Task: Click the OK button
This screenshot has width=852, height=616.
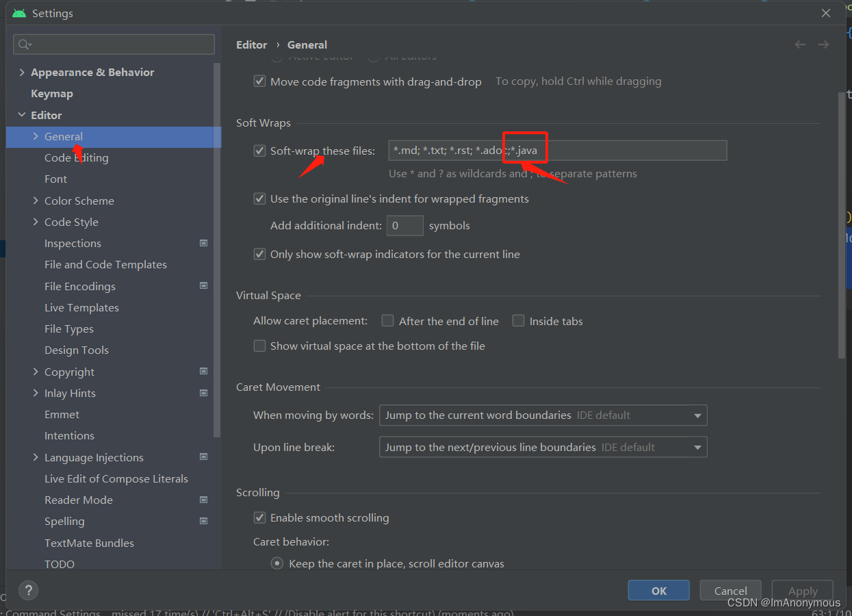Action: click(x=658, y=590)
